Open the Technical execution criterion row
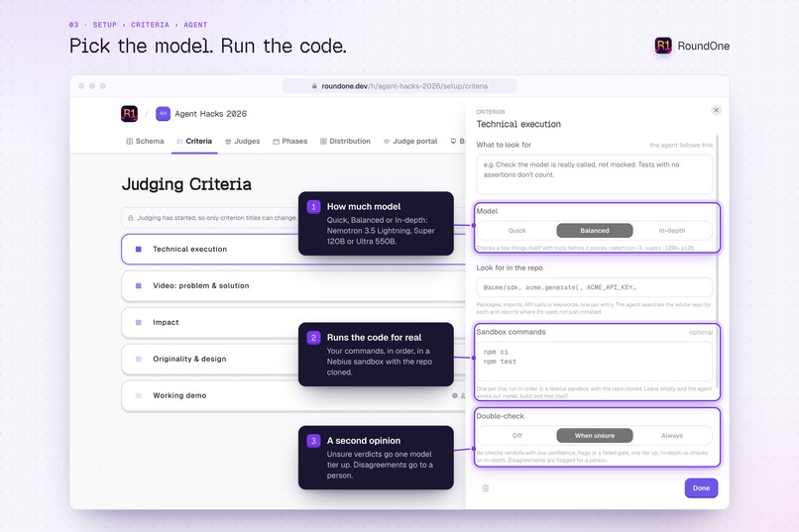 click(x=293, y=249)
